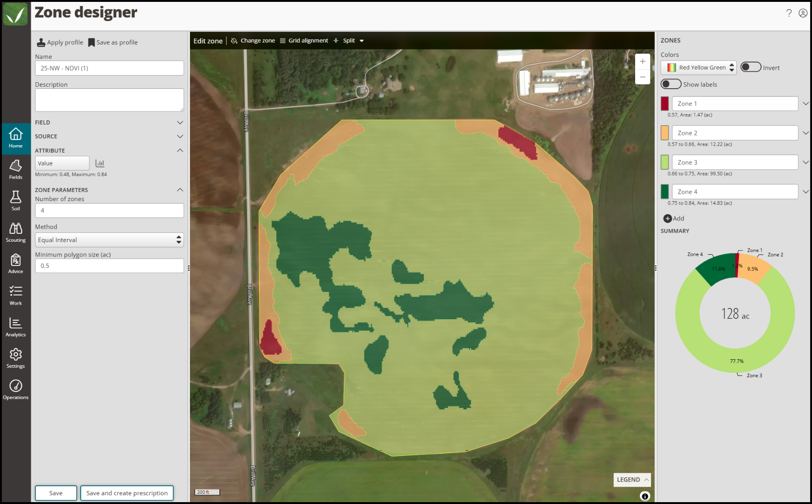Open the Work section
The height and width of the screenshot is (504, 812).
coord(15,295)
